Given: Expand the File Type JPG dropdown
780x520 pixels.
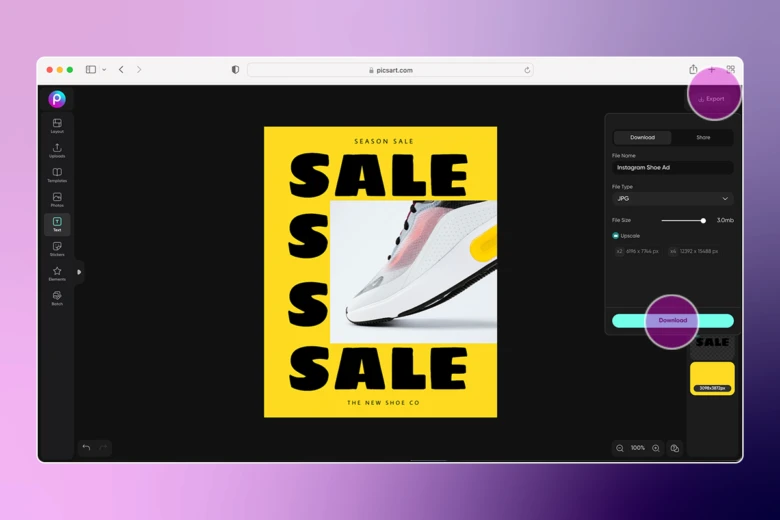Looking at the screenshot, I should pyautogui.click(x=672, y=199).
